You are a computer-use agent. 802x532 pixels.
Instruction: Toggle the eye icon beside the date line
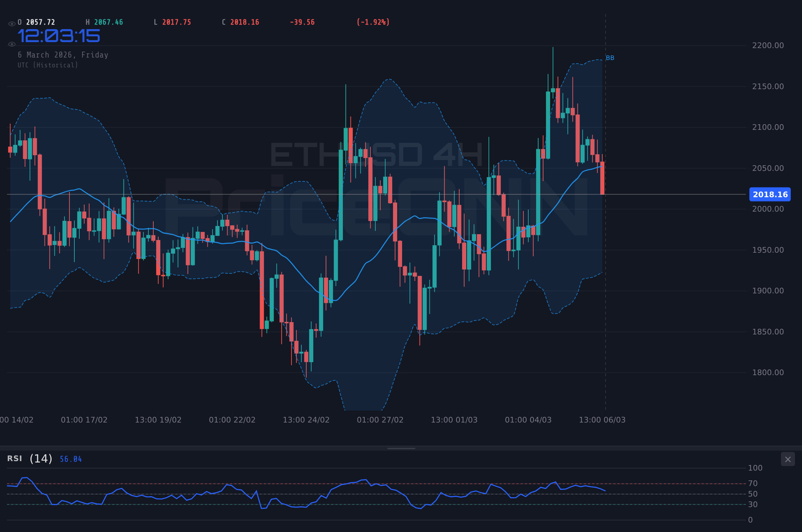pyautogui.click(x=12, y=44)
